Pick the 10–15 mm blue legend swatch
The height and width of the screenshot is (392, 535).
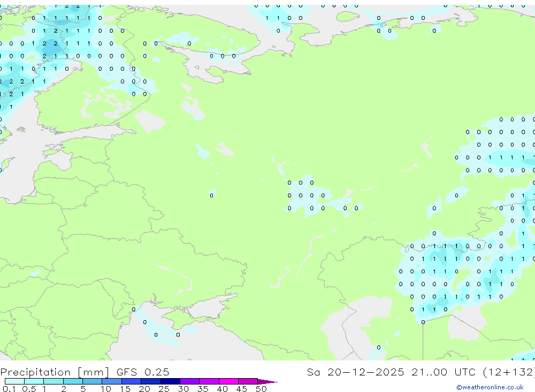112,381
